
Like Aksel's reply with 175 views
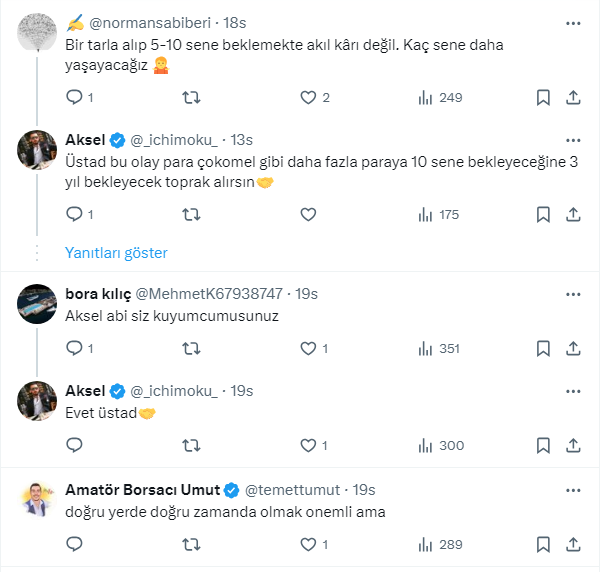point(309,214)
